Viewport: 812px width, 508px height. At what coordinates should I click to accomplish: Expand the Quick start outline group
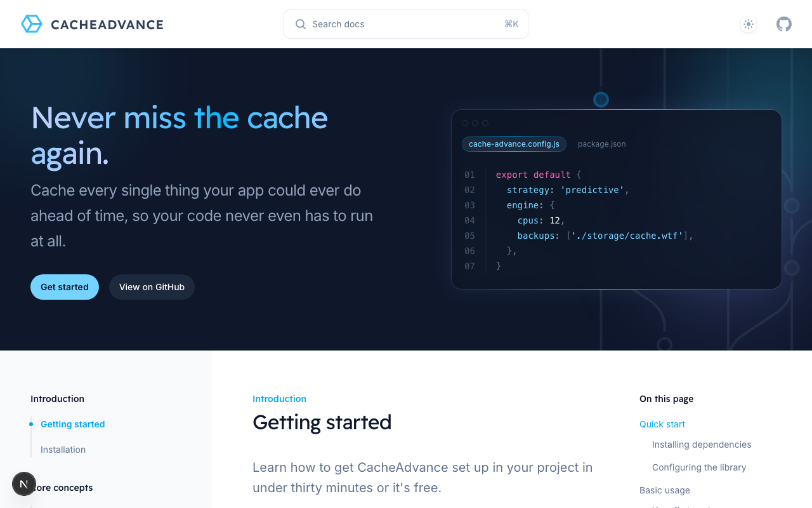(x=662, y=424)
